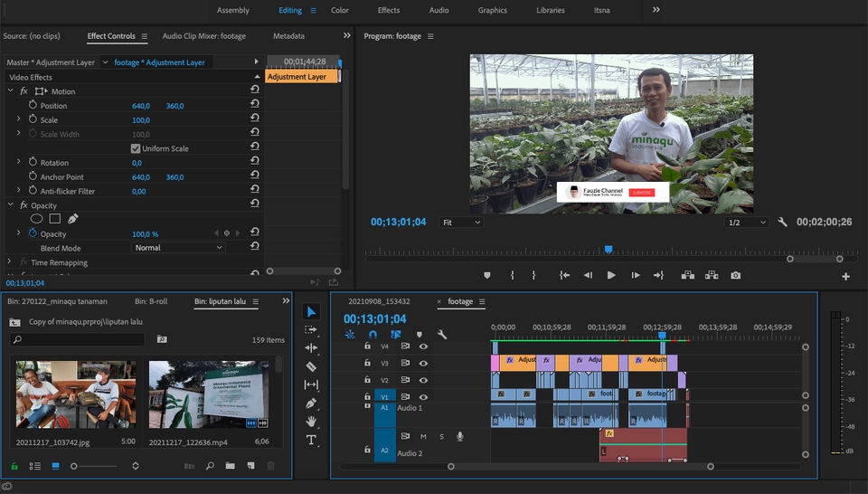868x494 pixels.
Task: Toggle V2 track output eye
Action: click(423, 381)
